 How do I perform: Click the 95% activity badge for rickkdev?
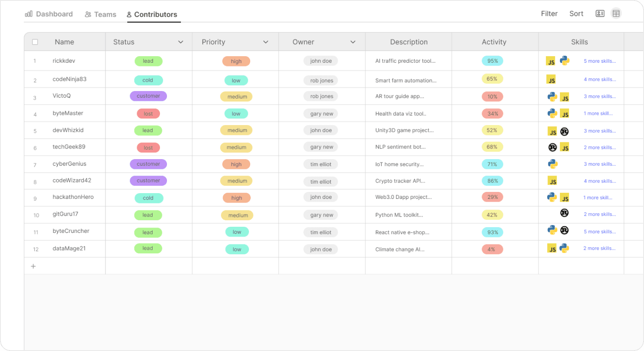point(492,61)
